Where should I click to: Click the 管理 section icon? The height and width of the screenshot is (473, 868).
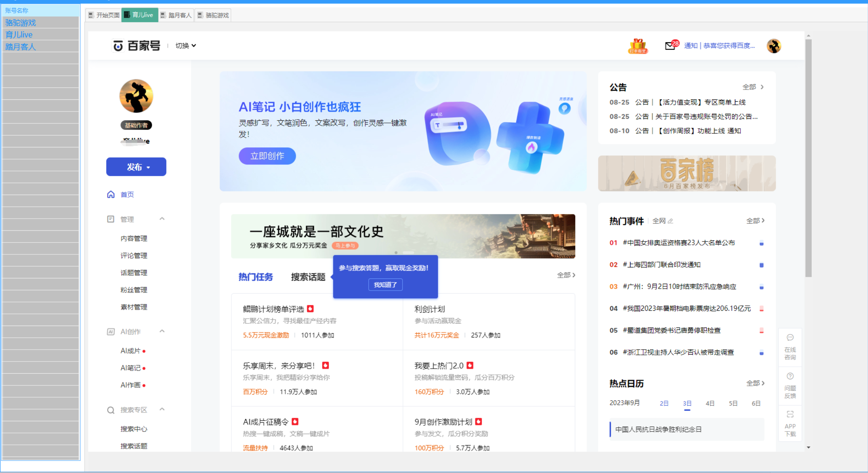111,219
